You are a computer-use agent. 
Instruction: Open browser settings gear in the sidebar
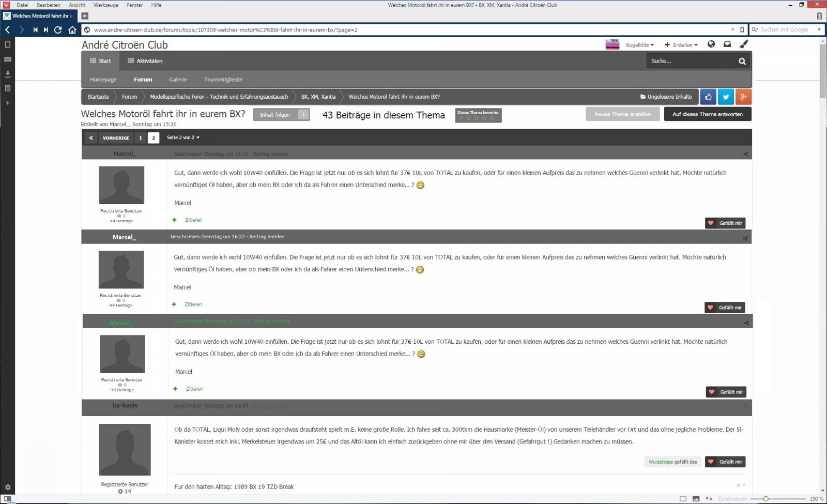point(8,487)
